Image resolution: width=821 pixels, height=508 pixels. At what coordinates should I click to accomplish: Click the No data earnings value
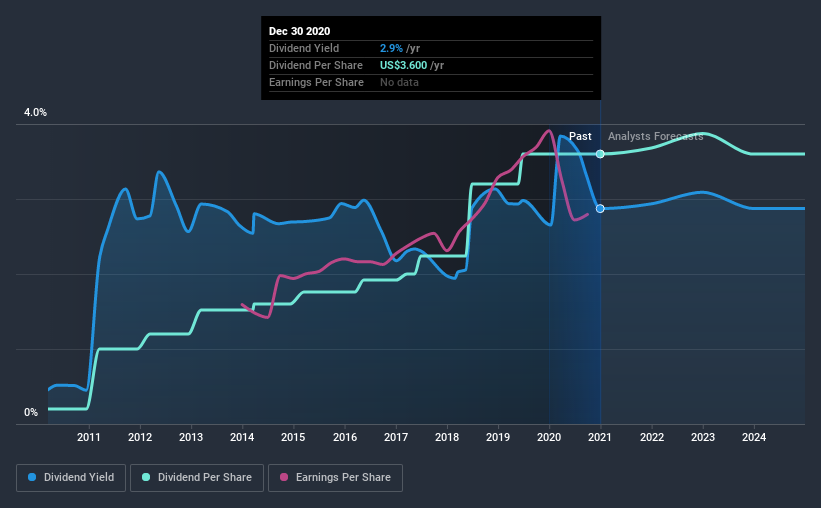pyautogui.click(x=400, y=82)
